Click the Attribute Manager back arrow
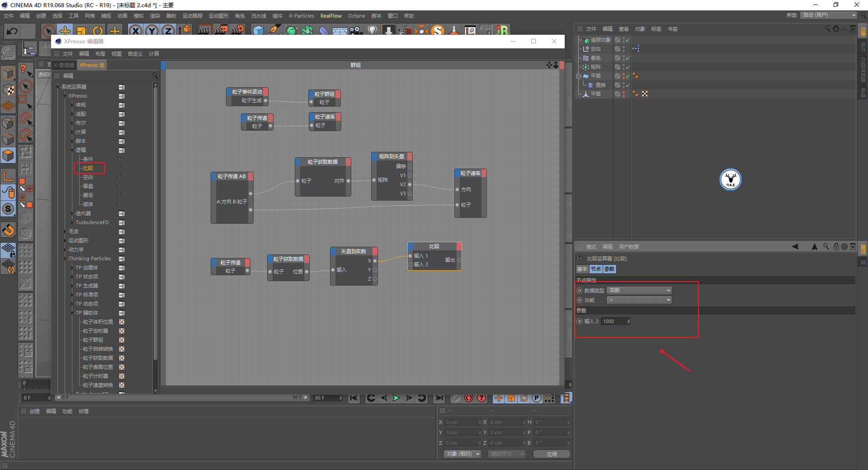Screen dimensions: 868x470 click(x=795, y=247)
